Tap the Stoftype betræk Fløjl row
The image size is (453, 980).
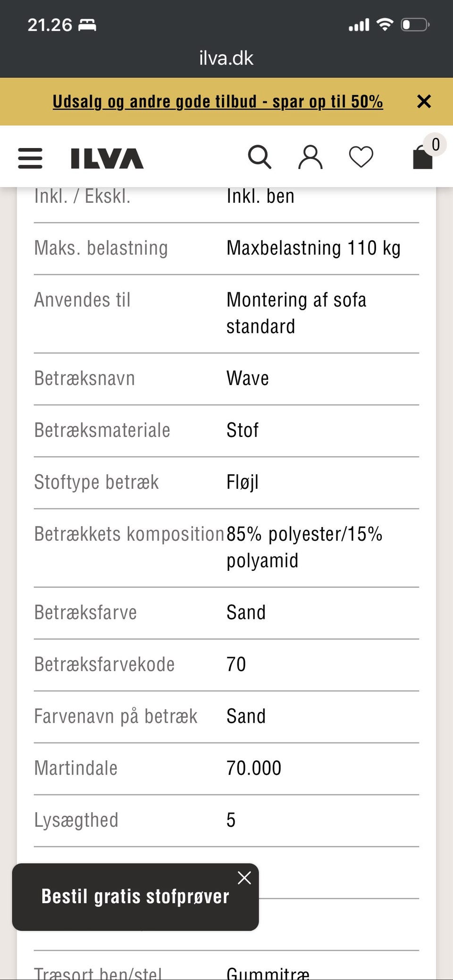pos(226,482)
